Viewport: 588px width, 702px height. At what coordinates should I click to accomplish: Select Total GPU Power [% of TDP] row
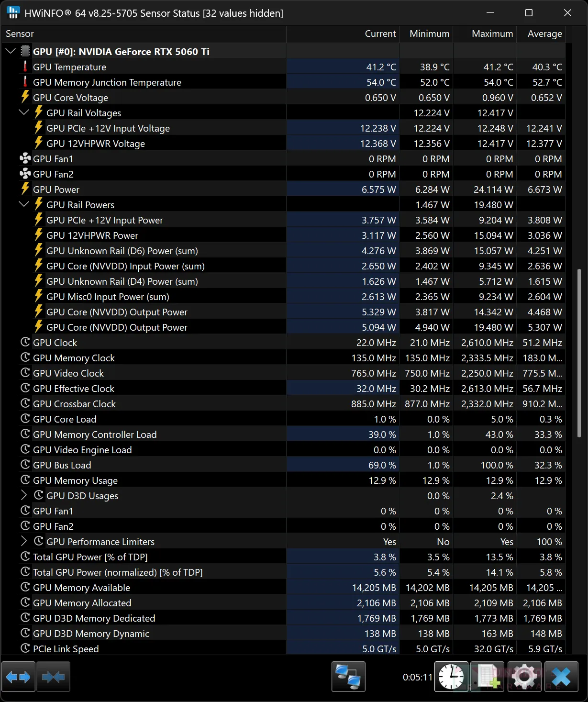tap(283, 557)
